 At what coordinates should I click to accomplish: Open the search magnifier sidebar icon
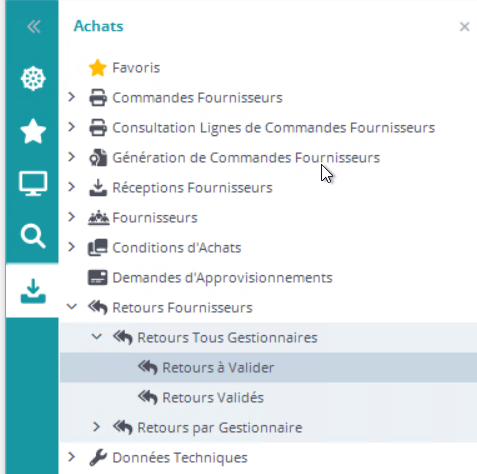(33, 236)
